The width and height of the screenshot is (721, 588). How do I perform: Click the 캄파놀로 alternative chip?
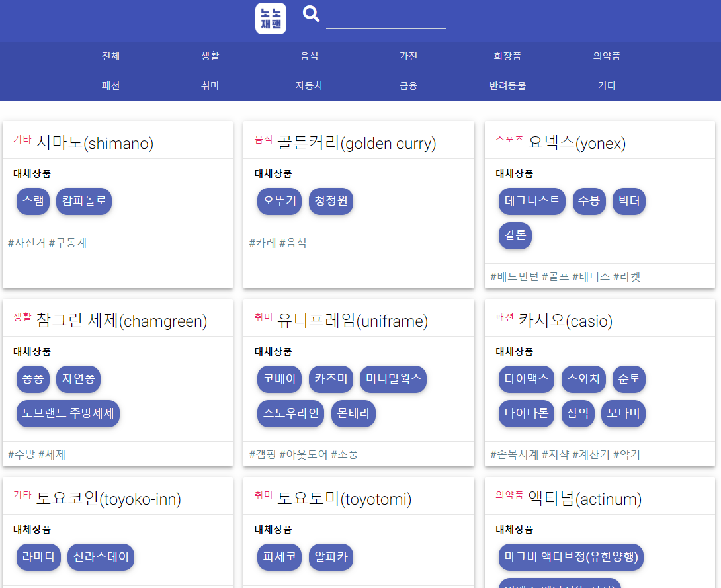coord(84,201)
